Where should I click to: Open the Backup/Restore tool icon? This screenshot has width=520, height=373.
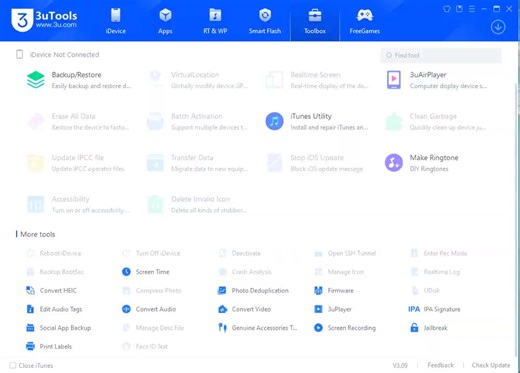coord(36,80)
